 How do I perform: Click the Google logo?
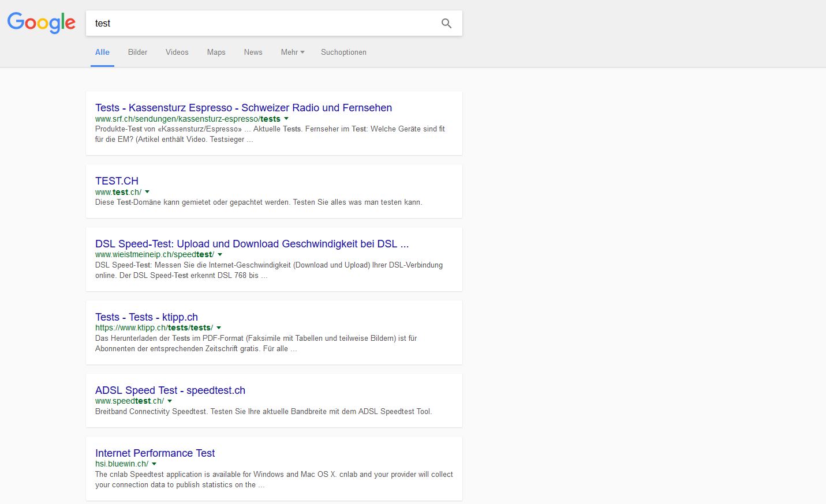pos(41,23)
